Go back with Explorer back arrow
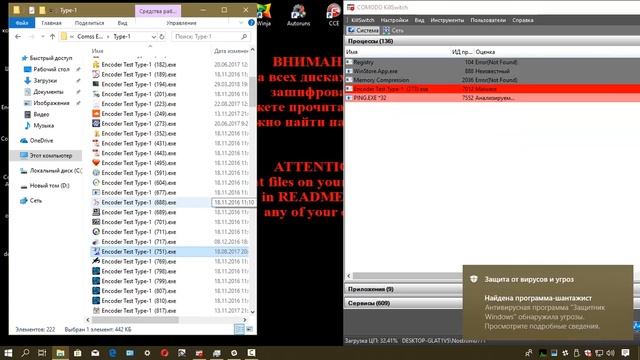640x360 pixels. click(x=18, y=36)
